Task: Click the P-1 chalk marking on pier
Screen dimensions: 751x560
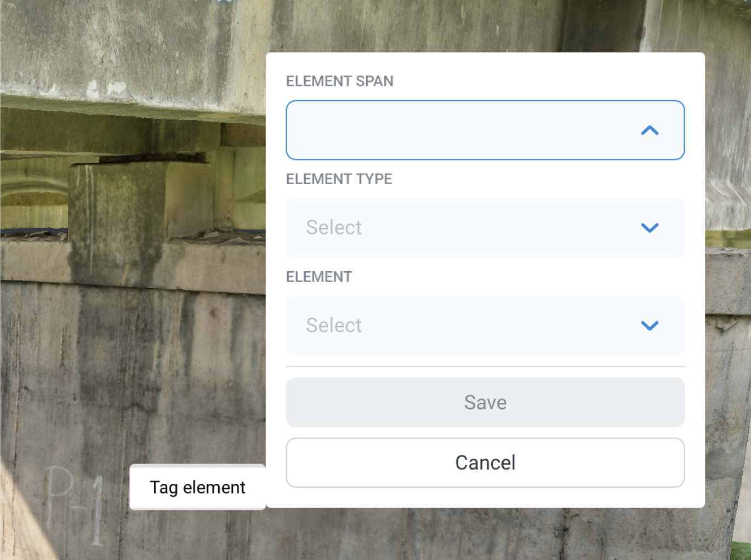Action: point(74,504)
